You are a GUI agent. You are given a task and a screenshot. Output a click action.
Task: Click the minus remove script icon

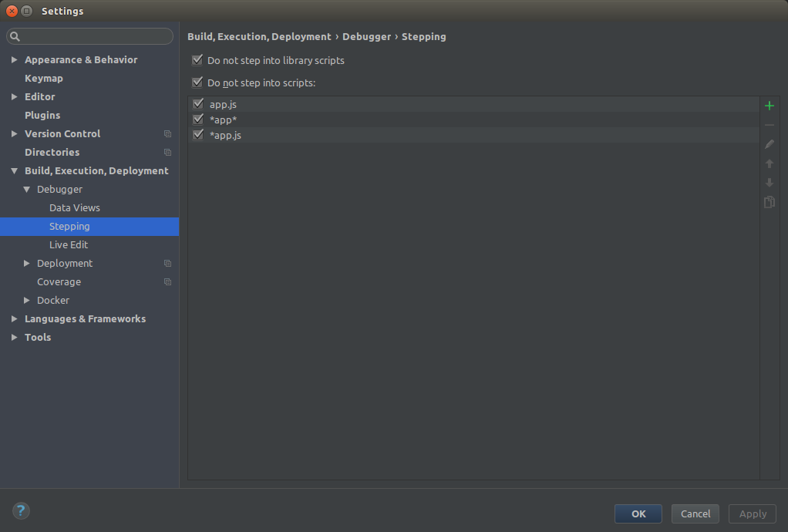[769, 125]
